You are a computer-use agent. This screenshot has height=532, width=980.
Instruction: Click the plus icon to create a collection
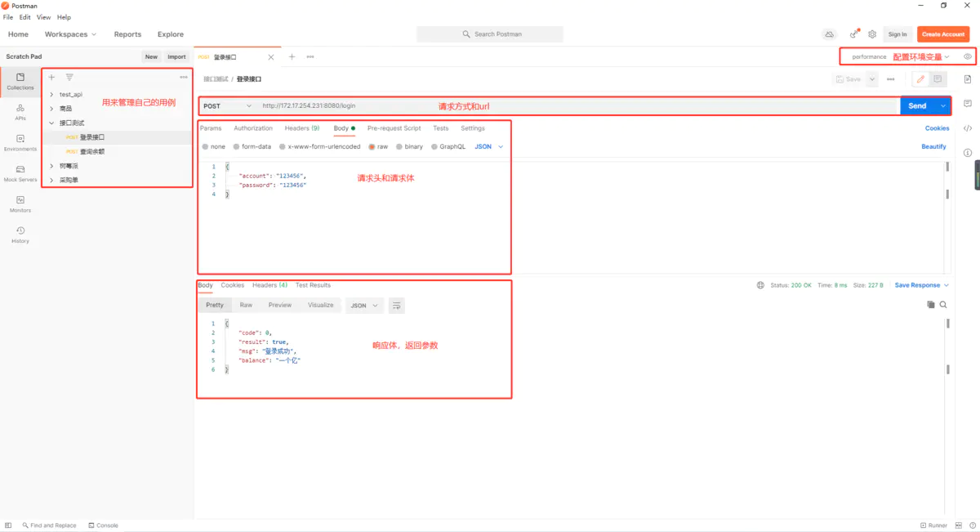(51, 77)
